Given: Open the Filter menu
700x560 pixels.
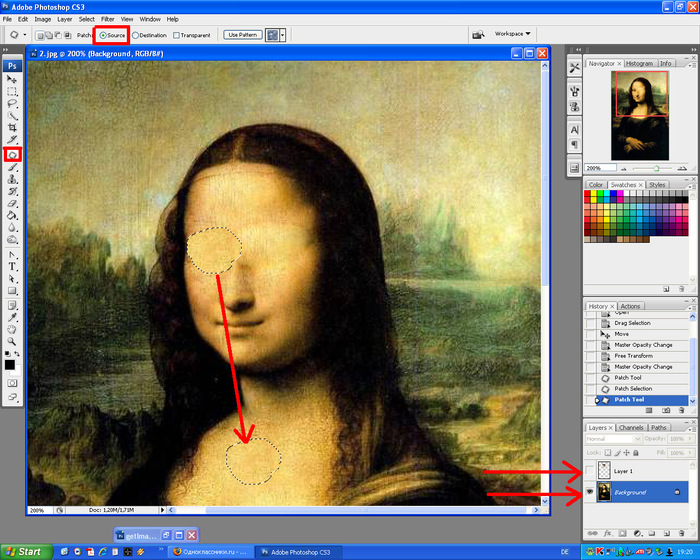Looking at the screenshot, I should tap(108, 19).
